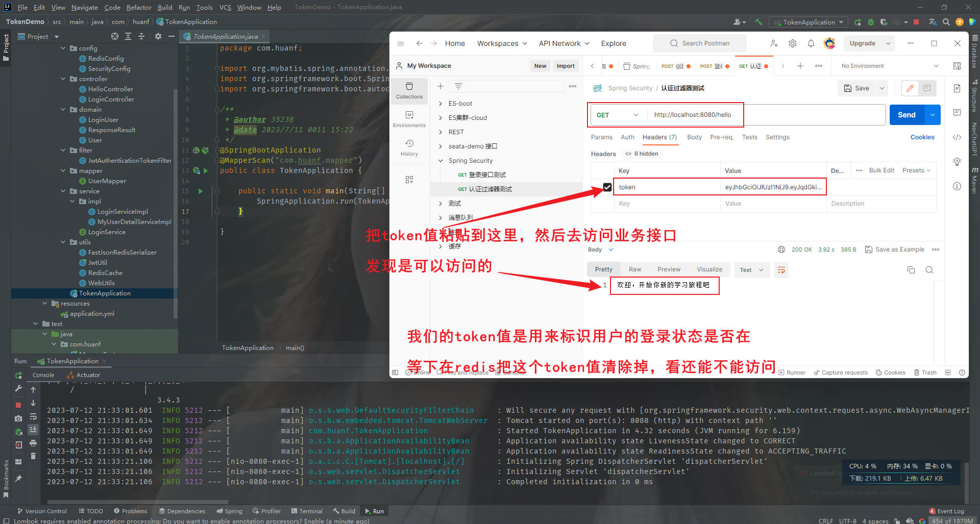Open Postman edit pencil mode icon

910,88
